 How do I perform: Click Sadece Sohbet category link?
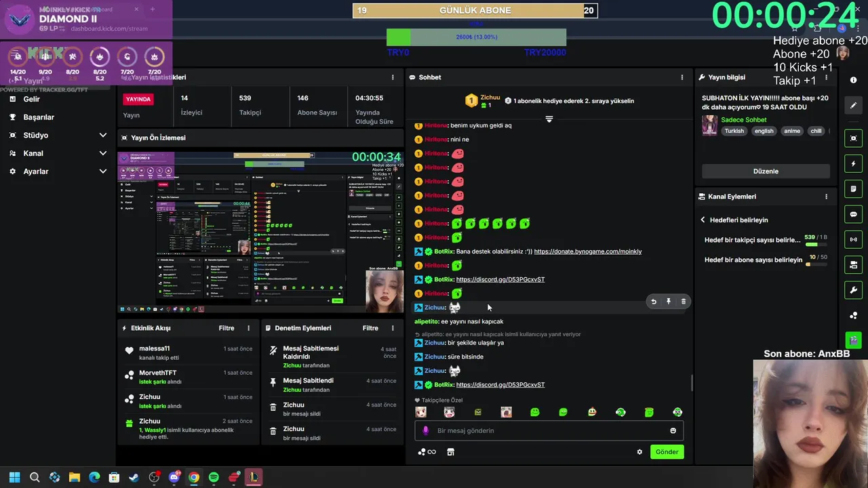(x=743, y=120)
